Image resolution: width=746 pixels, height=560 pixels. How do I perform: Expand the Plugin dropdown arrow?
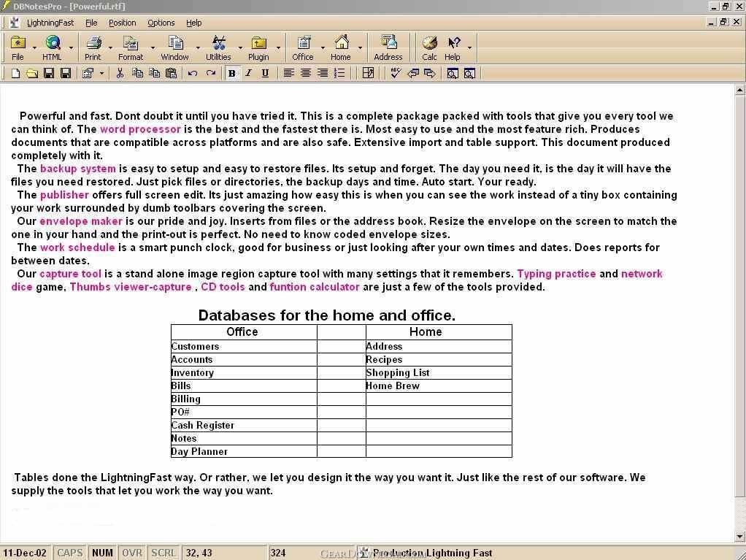click(x=278, y=48)
